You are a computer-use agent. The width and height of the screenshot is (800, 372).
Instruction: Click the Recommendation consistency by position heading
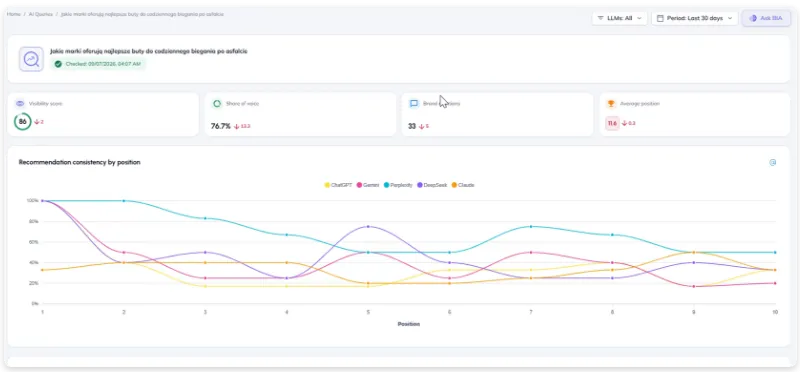(x=80, y=162)
